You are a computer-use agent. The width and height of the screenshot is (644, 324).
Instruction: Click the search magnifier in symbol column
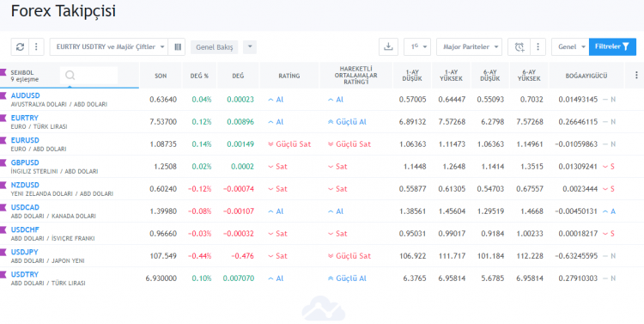(70, 76)
